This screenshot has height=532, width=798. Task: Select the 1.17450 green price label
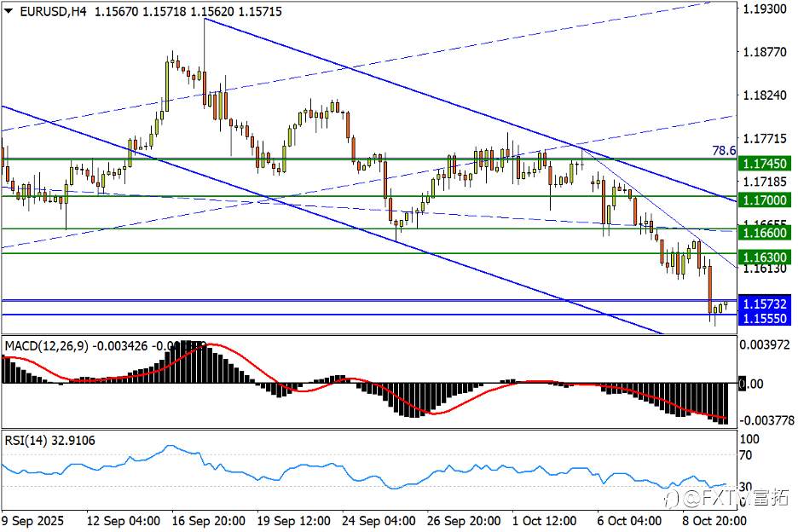click(x=765, y=164)
